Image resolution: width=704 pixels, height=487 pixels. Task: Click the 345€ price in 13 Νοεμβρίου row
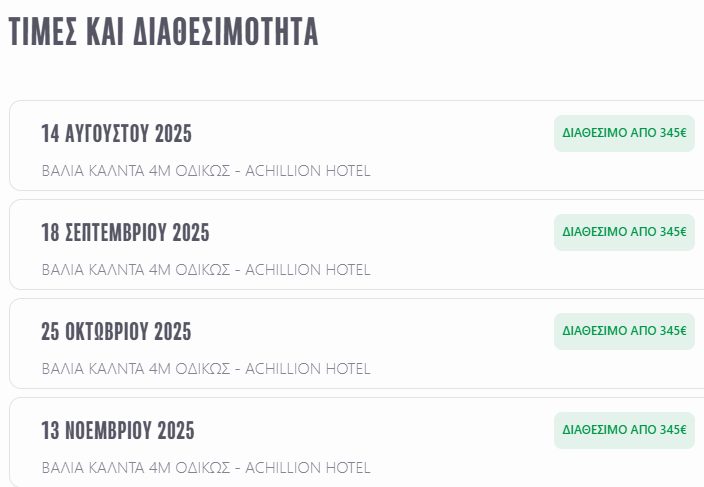pos(673,430)
